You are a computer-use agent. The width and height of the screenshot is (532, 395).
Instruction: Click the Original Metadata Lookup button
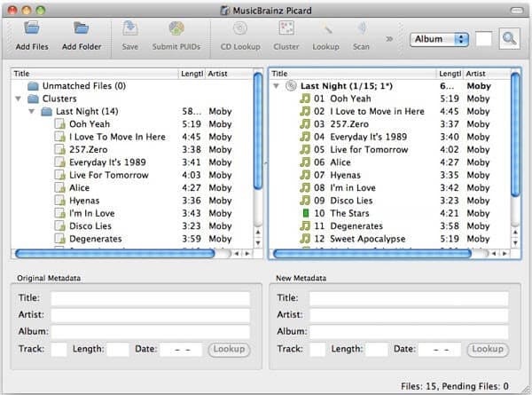click(229, 350)
